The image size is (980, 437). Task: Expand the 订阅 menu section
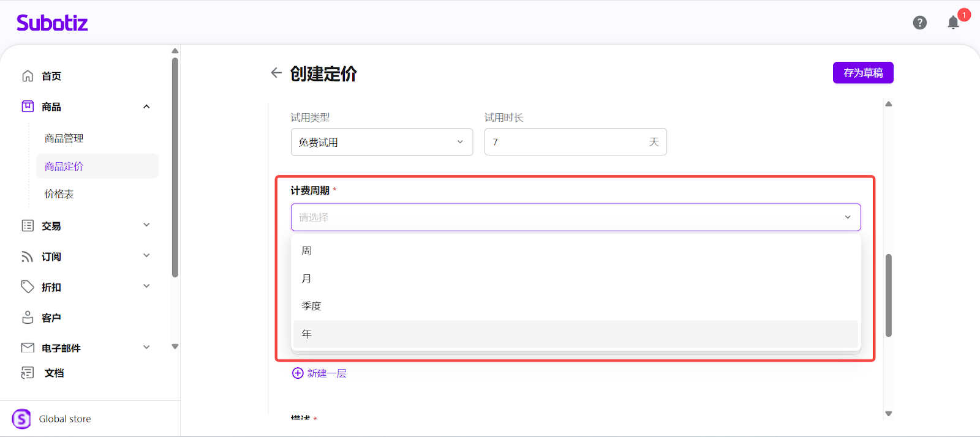coord(146,256)
